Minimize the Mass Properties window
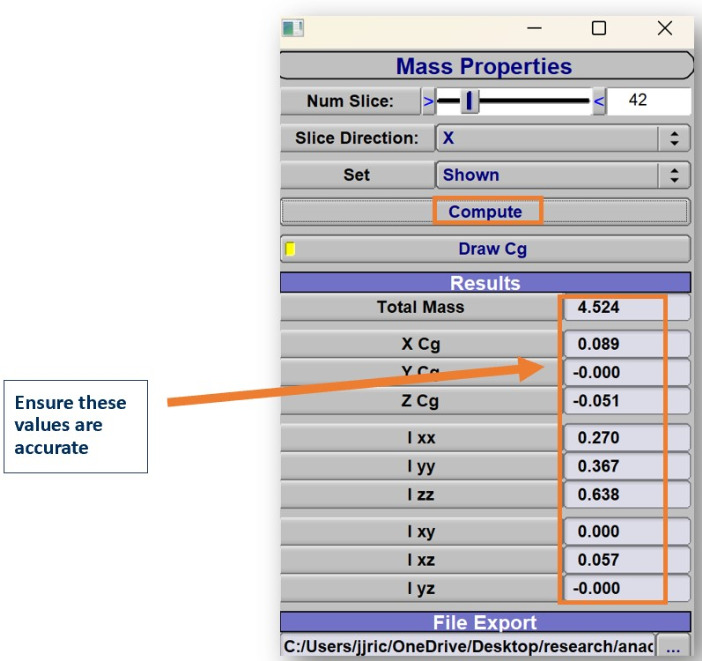Screen dimensions: 702x661 534,28
